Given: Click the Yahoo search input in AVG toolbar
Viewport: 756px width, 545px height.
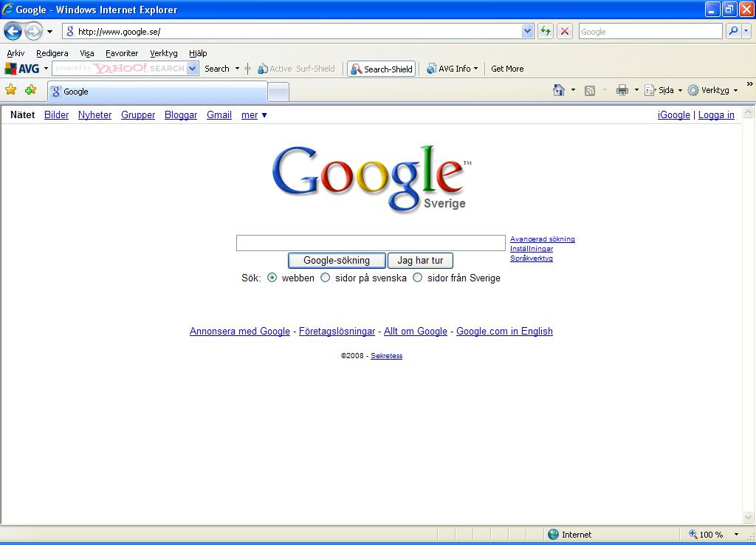Looking at the screenshot, I should point(120,68).
